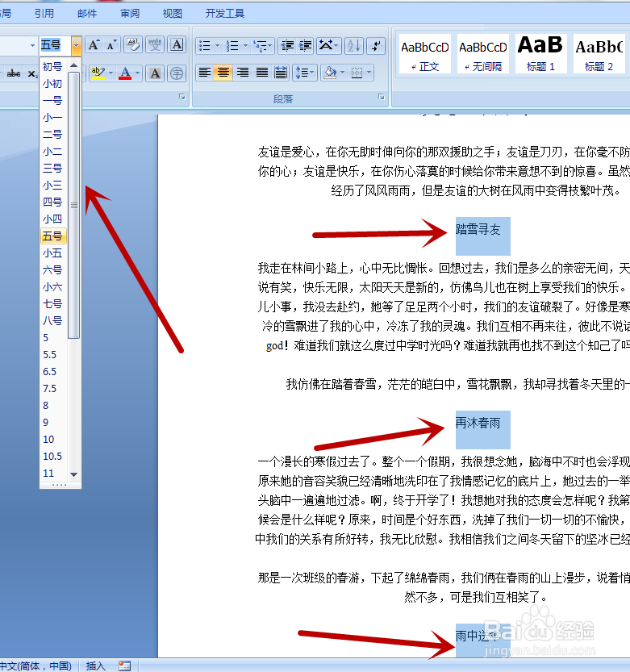Justify paragraph text
Screen dimensions: 630x672
(262, 73)
